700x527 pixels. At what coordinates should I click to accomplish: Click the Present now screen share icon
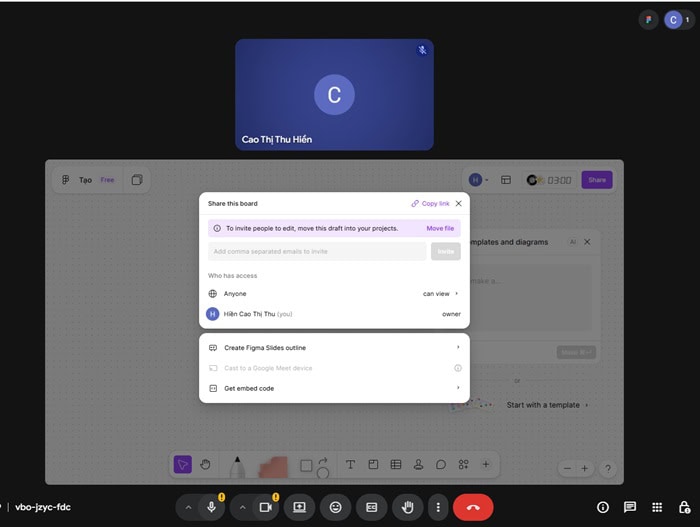299,507
